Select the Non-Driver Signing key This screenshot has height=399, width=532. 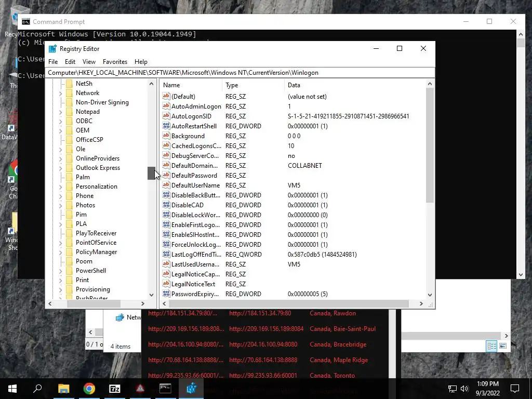(102, 102)
